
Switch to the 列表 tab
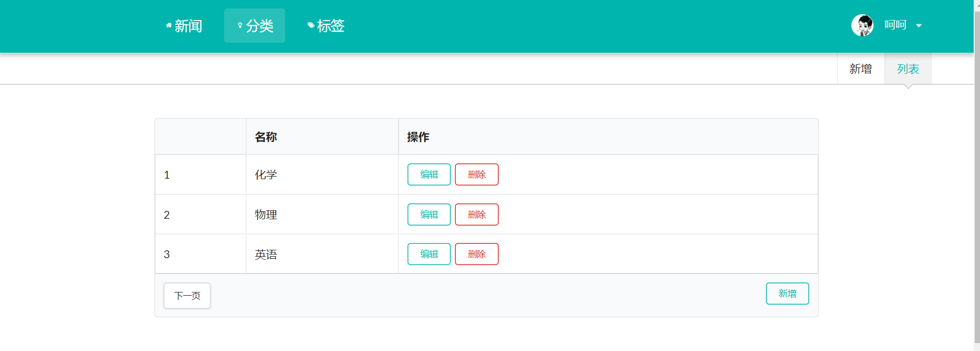pos(908,68)
